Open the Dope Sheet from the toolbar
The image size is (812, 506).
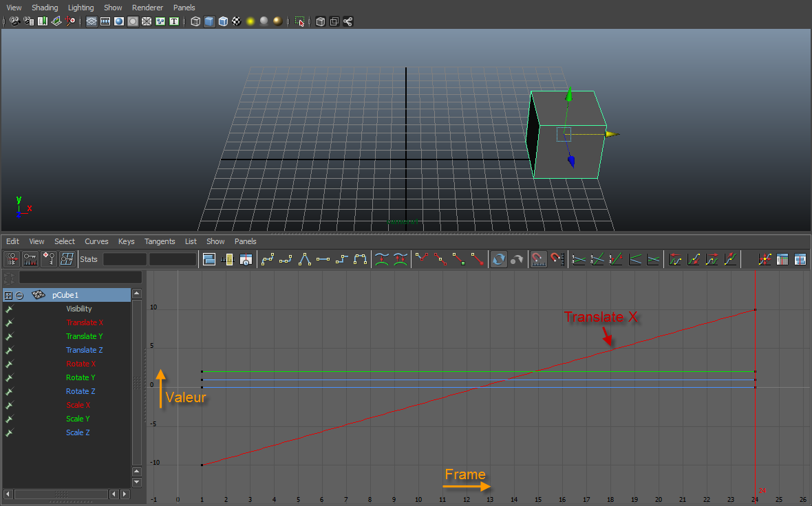[x=782, y=259]
